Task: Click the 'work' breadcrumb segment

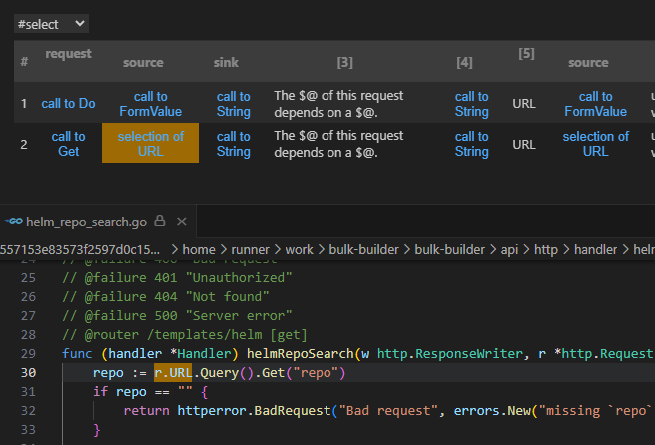Action: coord(299,249)
